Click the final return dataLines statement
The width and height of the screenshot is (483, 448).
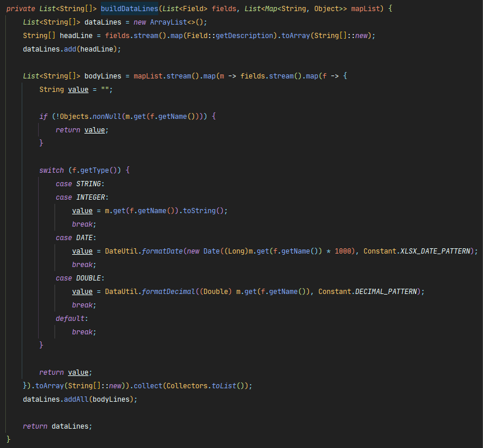pyautogui.click(x=57, y=426)
